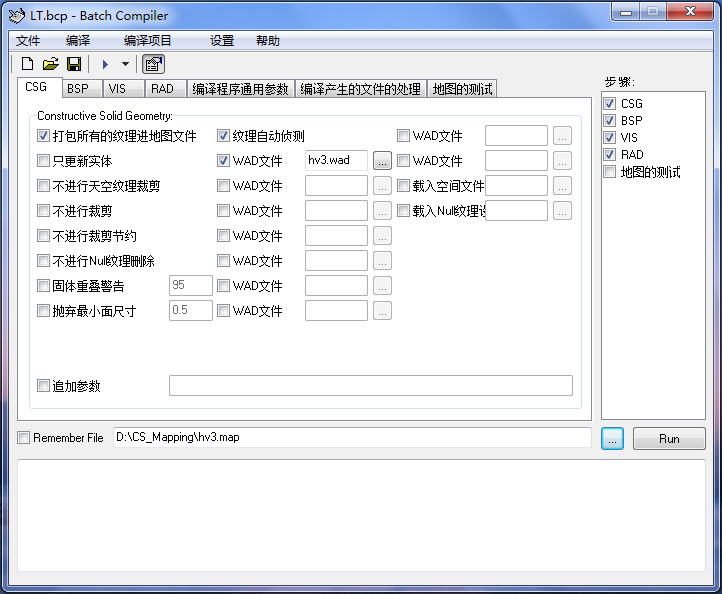Screen dimensions: 722x594
Task: Save with the floppy disk icon
Action: 74,64
